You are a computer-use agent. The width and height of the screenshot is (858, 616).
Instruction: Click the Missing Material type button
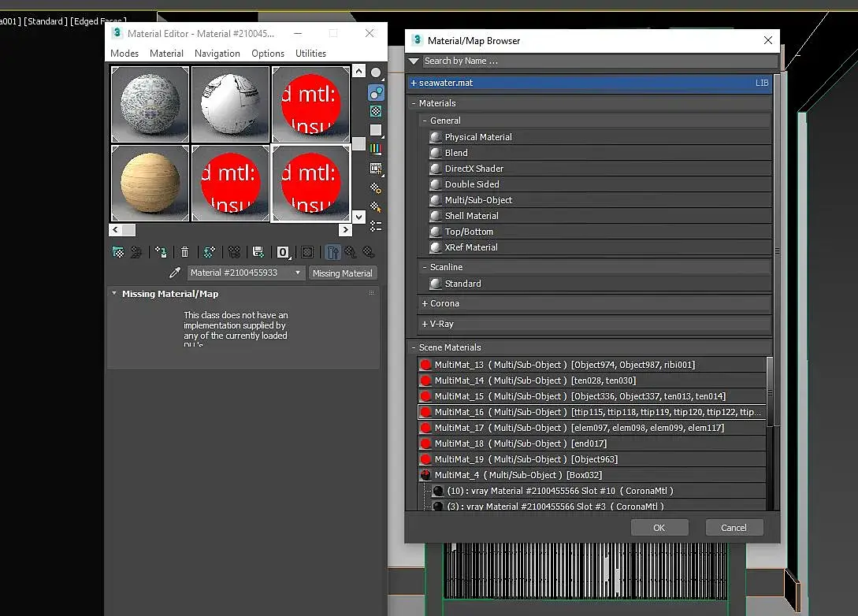(x=342, y=273)
